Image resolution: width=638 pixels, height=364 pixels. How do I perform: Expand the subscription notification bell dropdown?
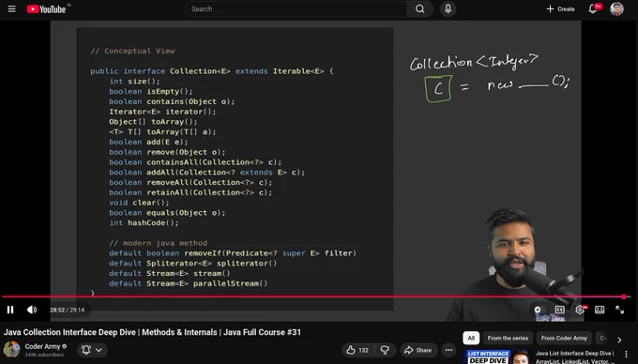92,350
